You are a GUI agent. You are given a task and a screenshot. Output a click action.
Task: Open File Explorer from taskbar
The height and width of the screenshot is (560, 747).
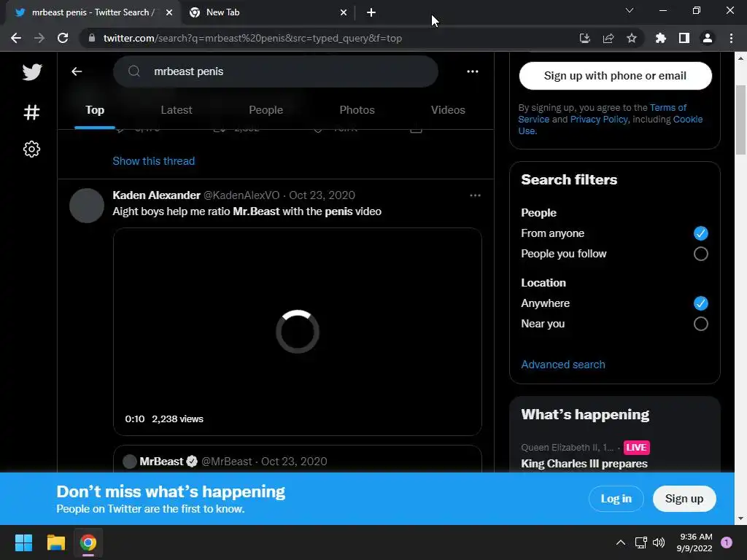pos(55,542)
